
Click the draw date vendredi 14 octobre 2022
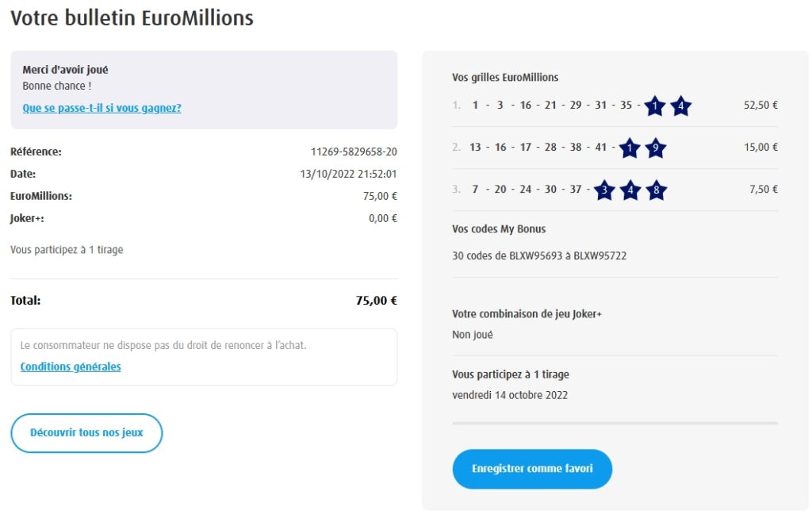pos(510,394)
